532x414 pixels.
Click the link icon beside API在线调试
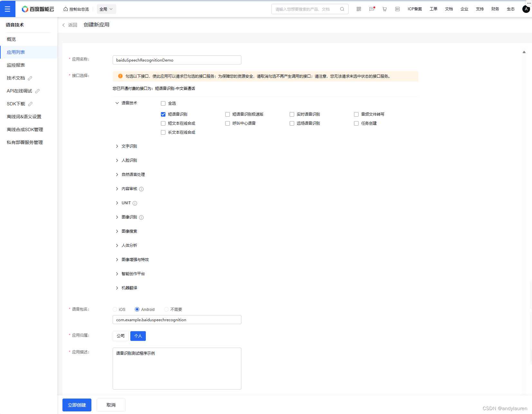coord(37,91)
